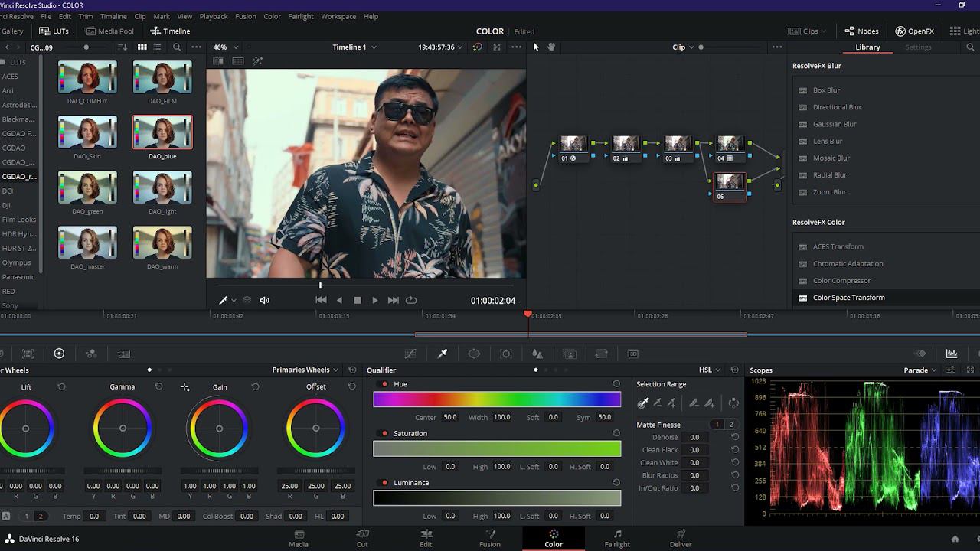This screenshot has width=980, height=551.
Task: Toggle the Saturation qualifier on/off
Action: (384, 433)
